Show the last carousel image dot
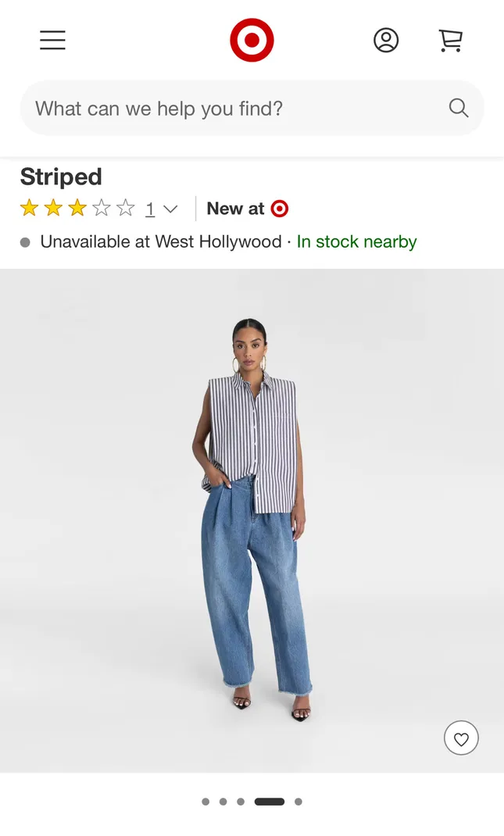 298,802
